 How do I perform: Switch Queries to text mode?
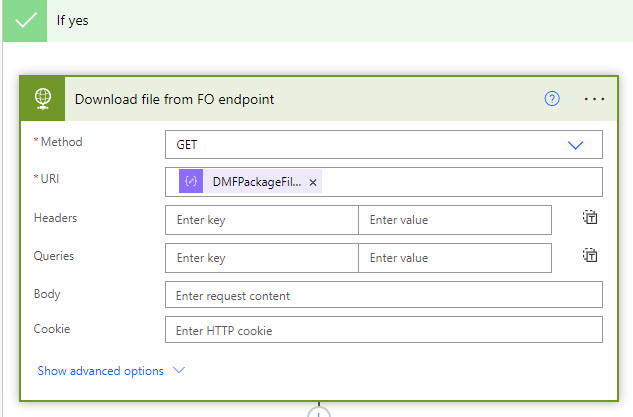pos(590,256)
